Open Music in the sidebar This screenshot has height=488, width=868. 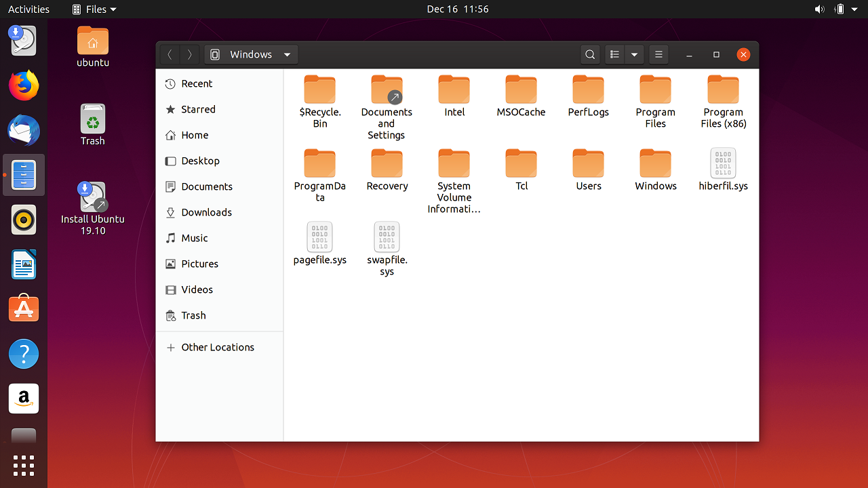pos(220,238)
